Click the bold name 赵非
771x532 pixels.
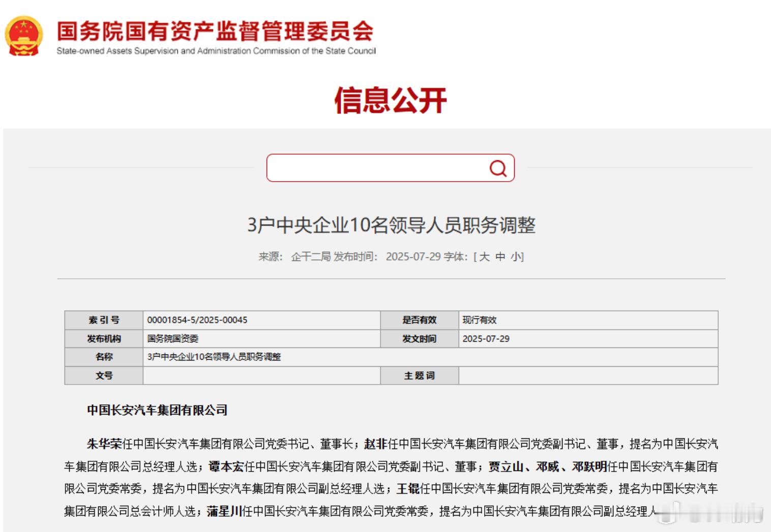(376, 444)
